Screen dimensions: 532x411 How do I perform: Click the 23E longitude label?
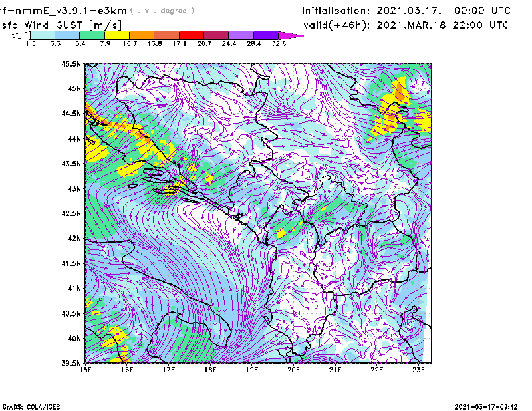click(418, 370)
